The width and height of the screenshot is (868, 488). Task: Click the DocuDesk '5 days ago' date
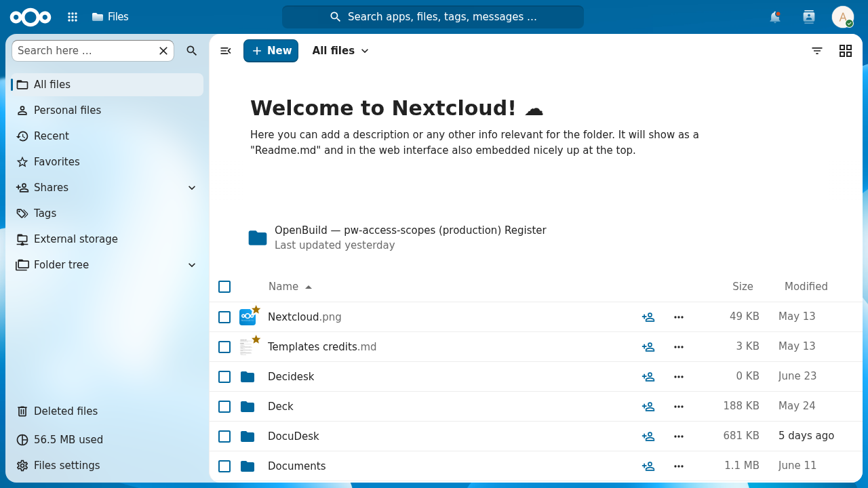pyautogui.click(x=806, y=436)
